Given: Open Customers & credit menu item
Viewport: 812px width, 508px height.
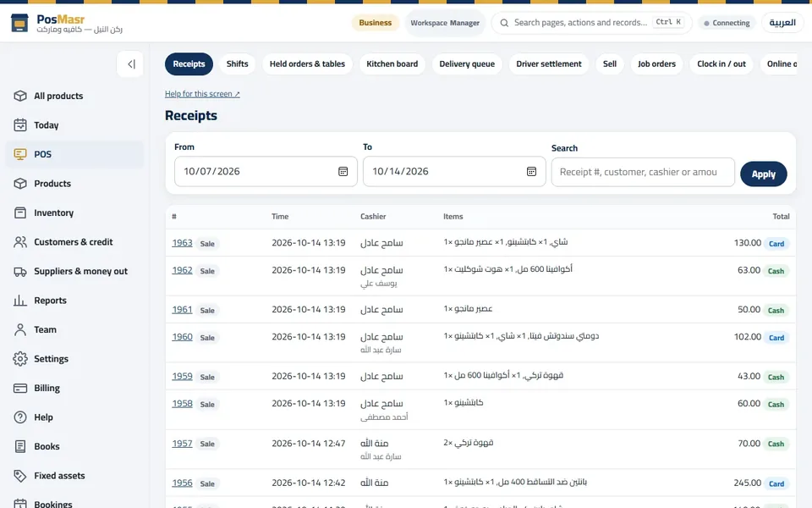Looking at the screenshot, I should pos(74,242).
